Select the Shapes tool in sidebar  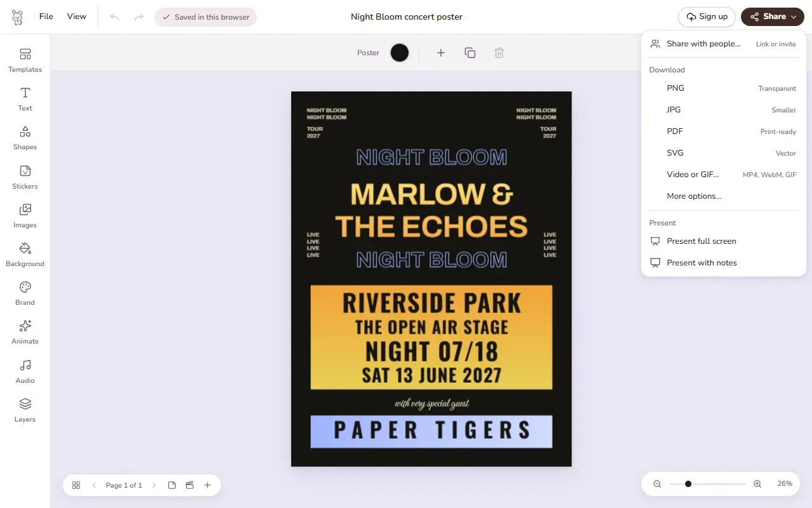(25, 138)
